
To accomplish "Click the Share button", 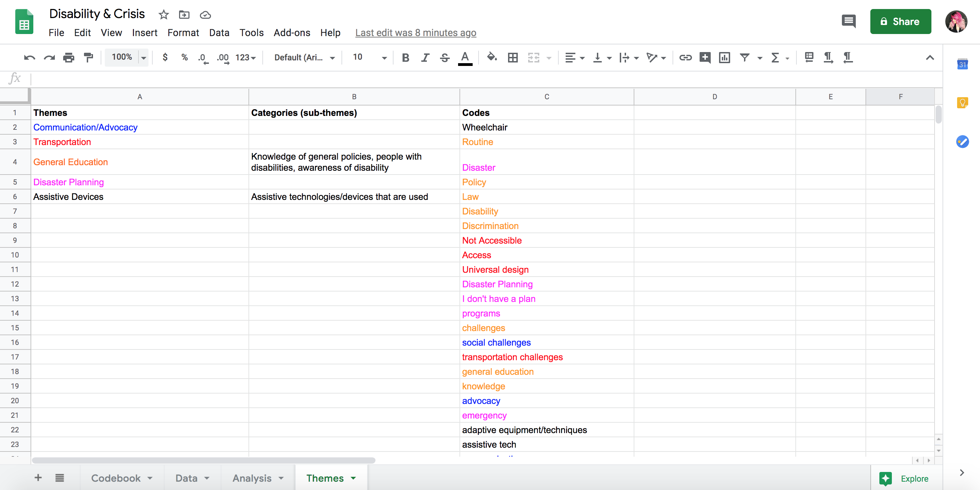I will coord(901,21).
